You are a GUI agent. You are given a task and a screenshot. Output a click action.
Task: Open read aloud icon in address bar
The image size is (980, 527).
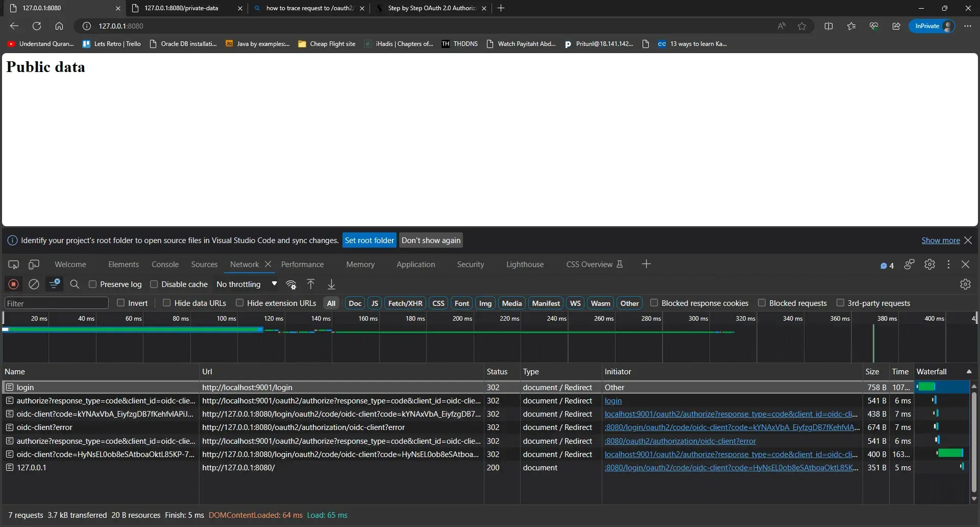[781, 26]
